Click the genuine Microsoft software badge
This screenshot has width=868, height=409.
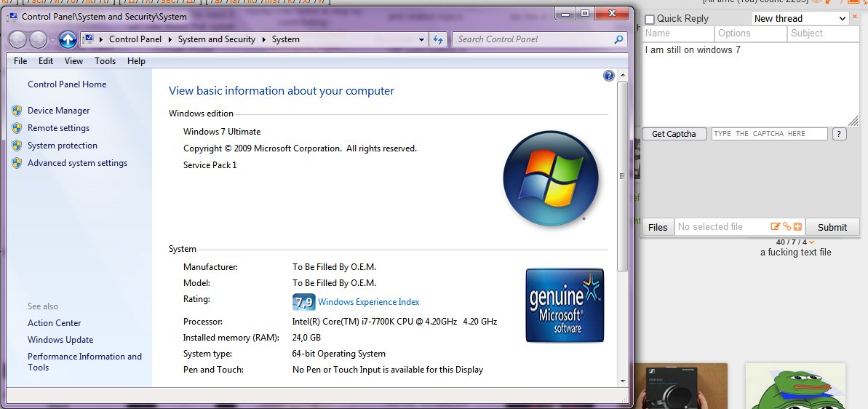click(x=565, y=305)
